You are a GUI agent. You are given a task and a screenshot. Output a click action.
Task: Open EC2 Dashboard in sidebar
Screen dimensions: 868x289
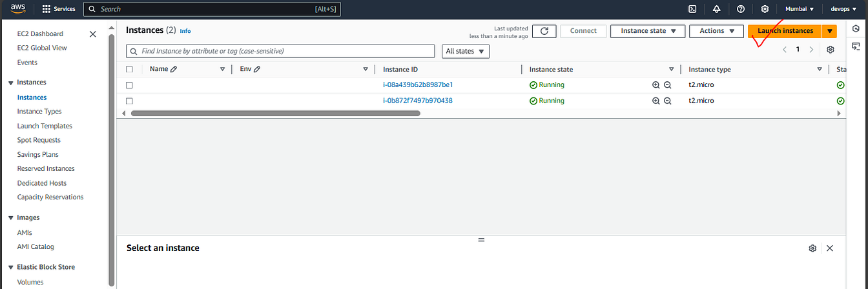tap(40, 34)
